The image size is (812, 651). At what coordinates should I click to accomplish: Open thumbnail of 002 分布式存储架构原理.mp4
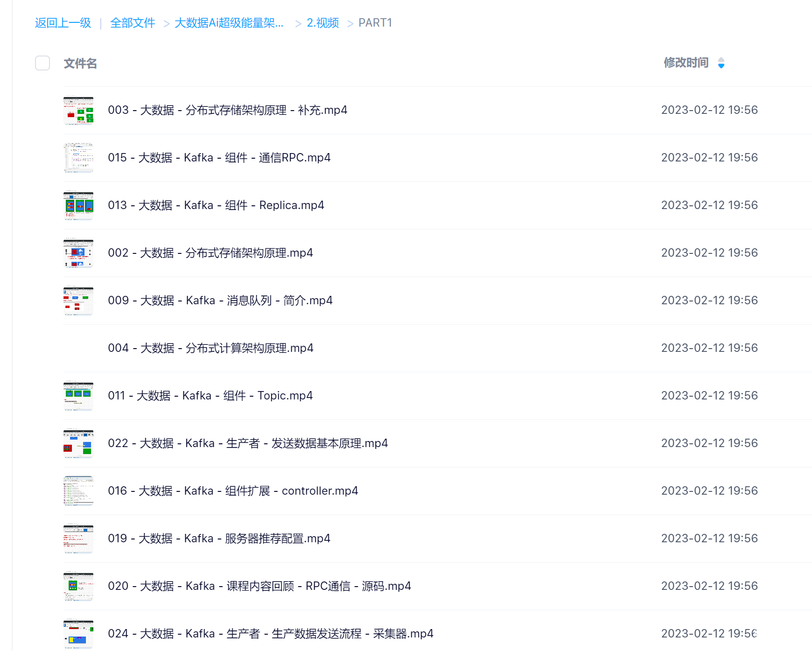click(x=78, y=253)
